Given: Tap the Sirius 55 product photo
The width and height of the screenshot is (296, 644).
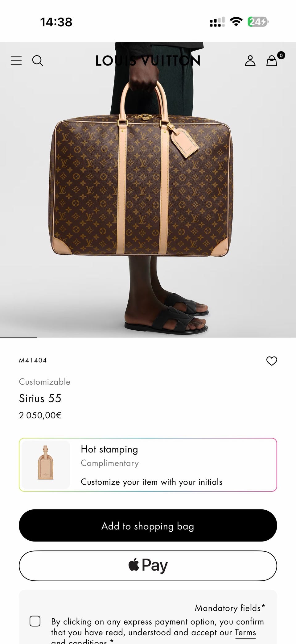Looking at the screenshot, I should (148, 190).
